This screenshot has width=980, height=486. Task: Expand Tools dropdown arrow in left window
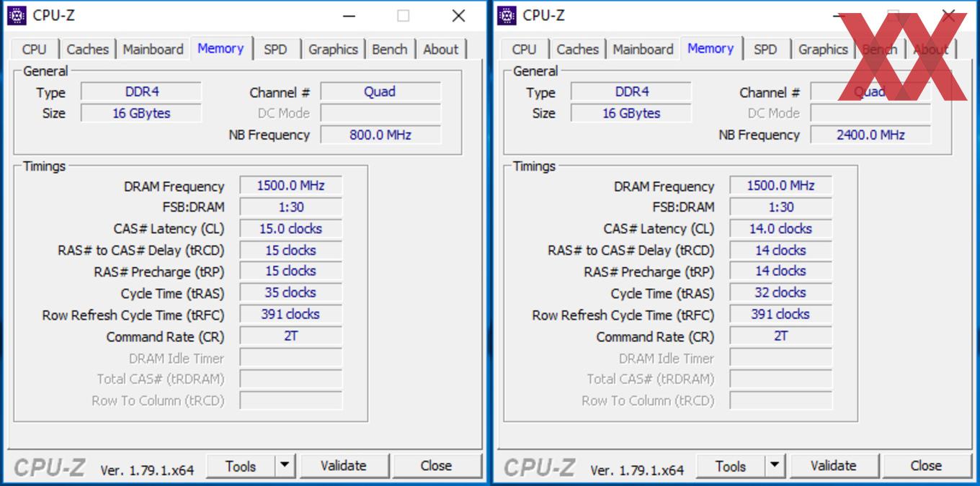point(285,466)
